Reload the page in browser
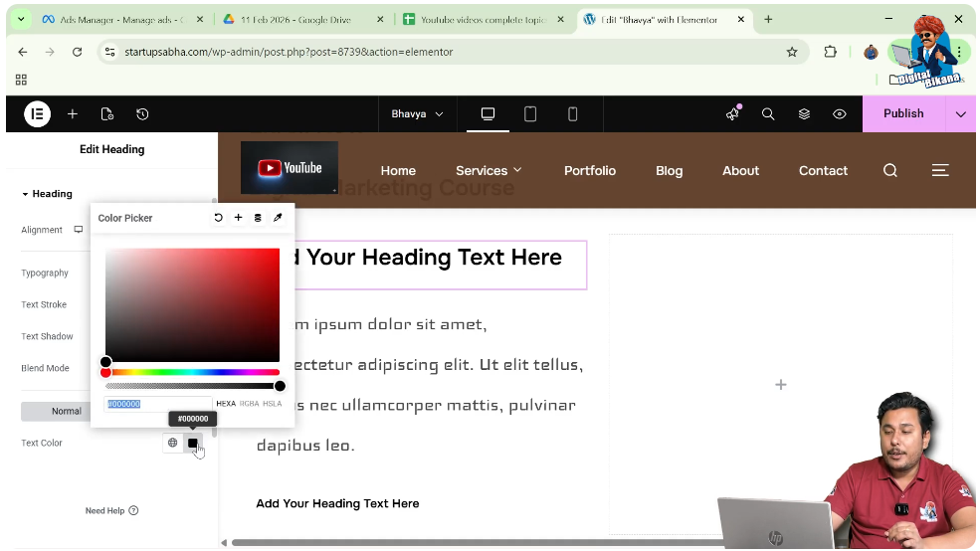The height and width of the screenshot is (551, 980). [77, 52]
